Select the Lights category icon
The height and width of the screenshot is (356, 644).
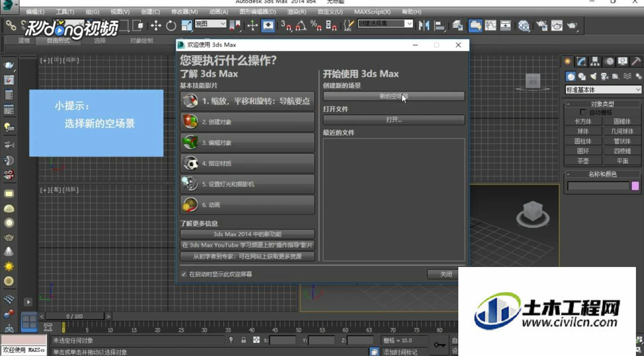[593, 76]
